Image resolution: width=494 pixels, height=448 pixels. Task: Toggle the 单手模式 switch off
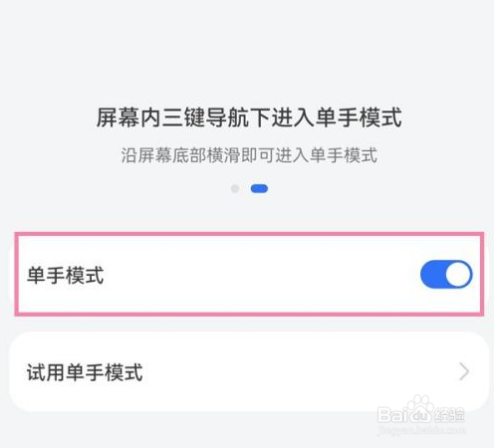point(446,274)
